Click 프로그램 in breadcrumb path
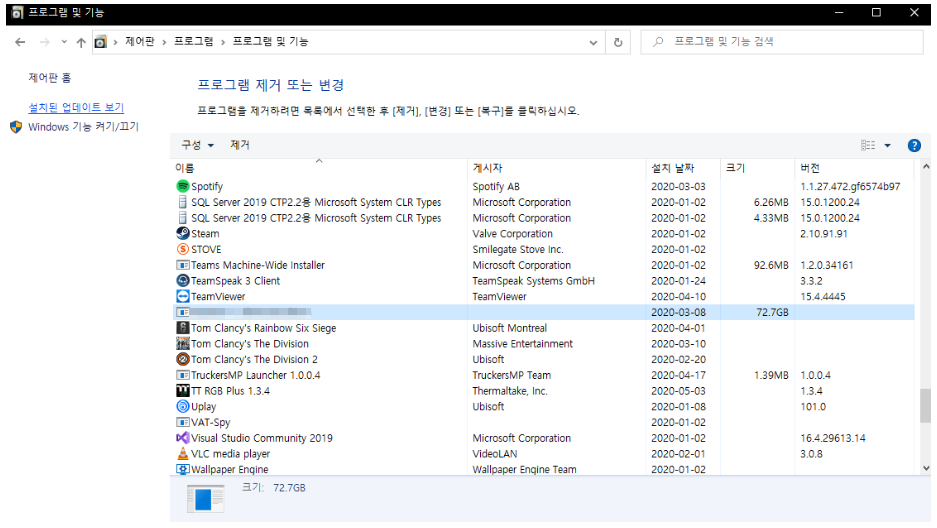The image size is (937, 528). tap(194, 41)
